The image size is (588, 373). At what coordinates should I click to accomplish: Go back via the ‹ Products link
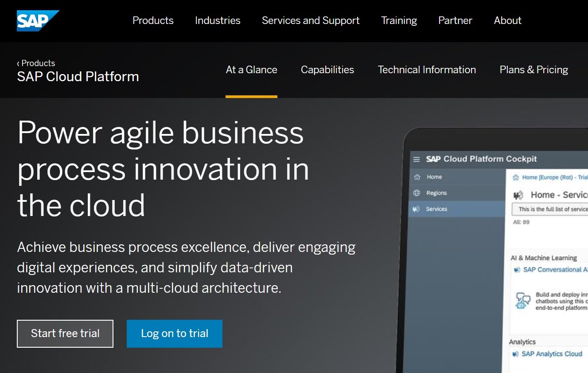point(36,63)
